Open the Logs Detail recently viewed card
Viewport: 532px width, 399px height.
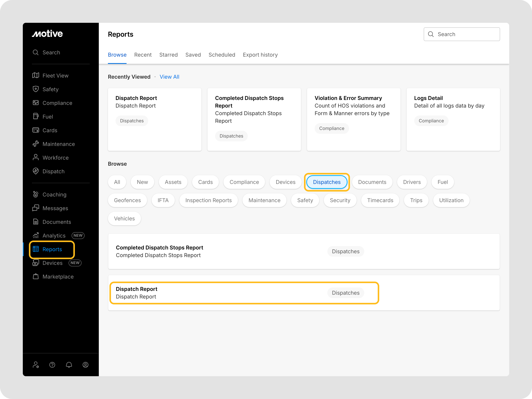(453, 119)
